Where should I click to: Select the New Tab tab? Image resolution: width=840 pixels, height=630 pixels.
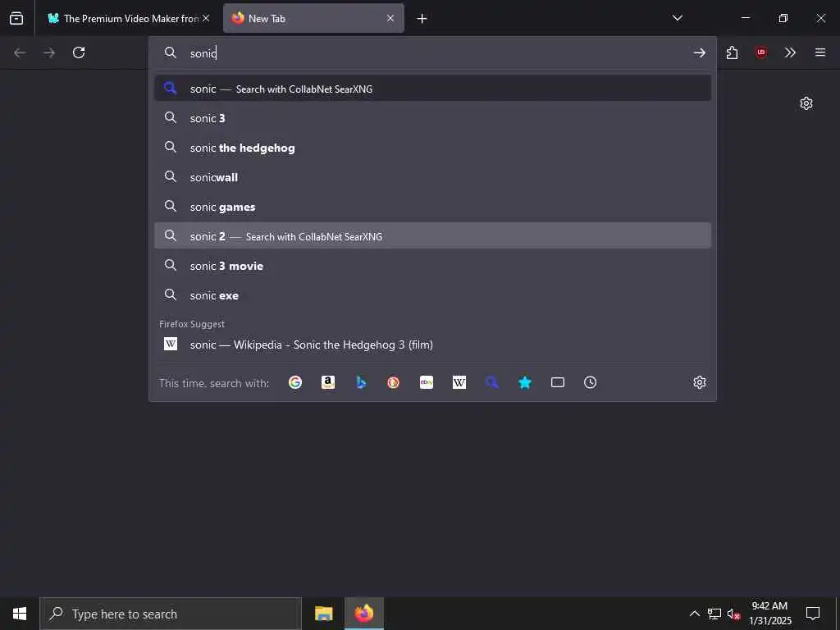point(313,18)
